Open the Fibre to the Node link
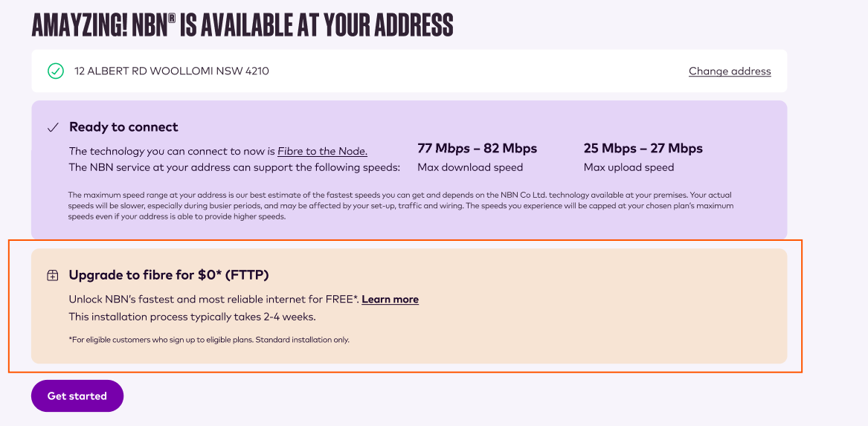The image size is (868, 426). click(322, 151)
